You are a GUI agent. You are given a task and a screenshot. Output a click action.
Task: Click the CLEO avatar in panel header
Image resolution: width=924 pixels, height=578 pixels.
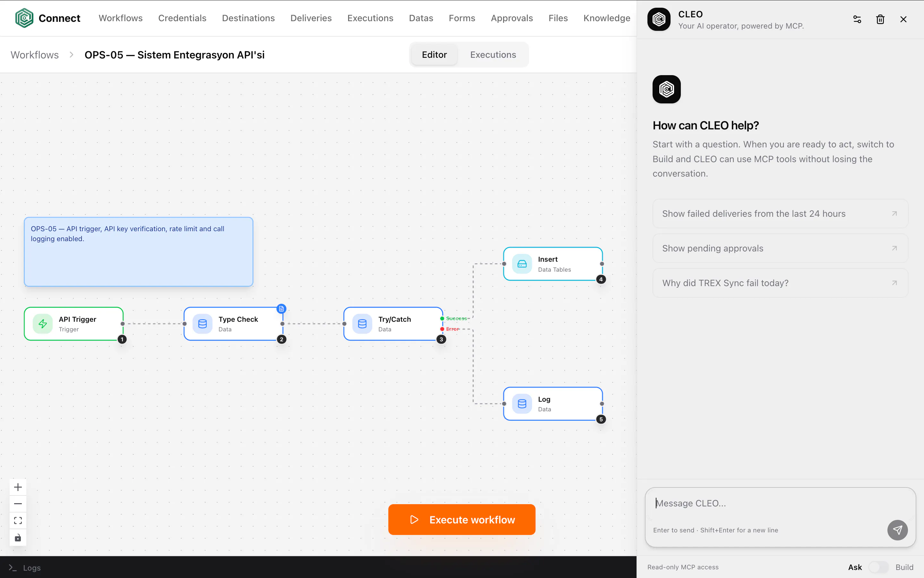click(659, 19)
